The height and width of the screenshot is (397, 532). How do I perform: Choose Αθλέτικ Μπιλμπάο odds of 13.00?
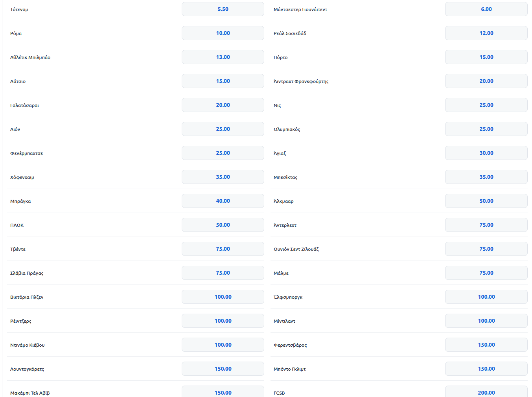tap(223, 57)
